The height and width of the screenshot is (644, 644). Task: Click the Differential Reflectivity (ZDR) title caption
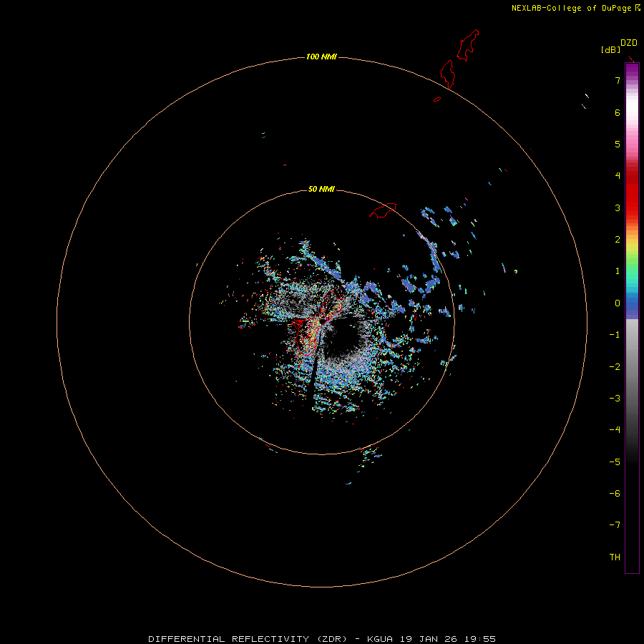321,639
